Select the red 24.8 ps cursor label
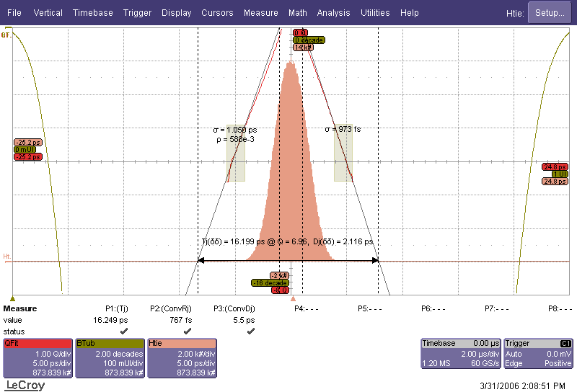The image size is (577, 392). pos(555,166)
